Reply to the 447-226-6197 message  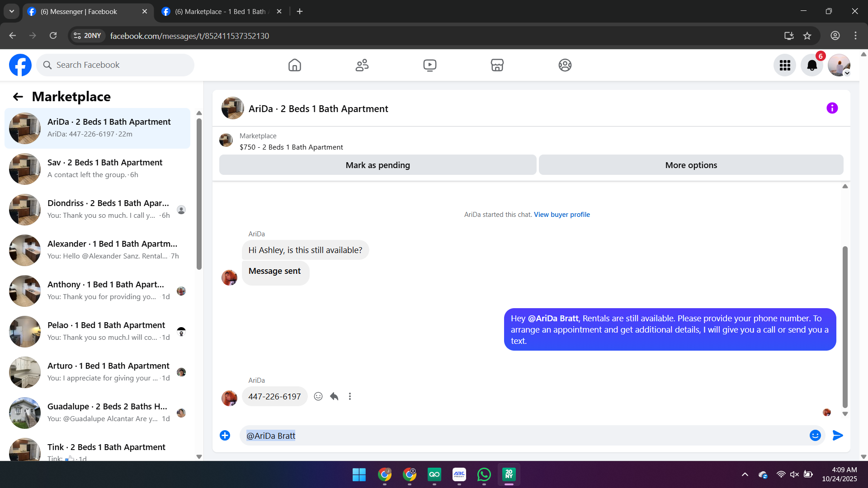coord(334,396)
